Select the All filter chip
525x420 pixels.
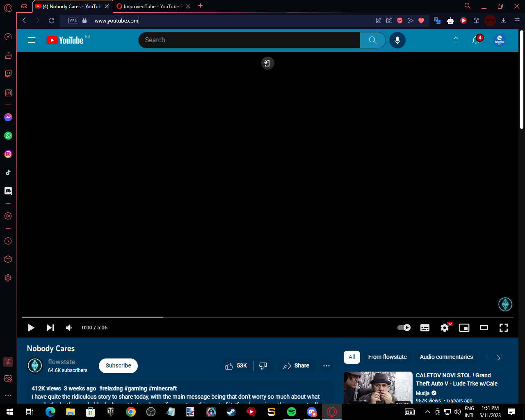[352, 357]
